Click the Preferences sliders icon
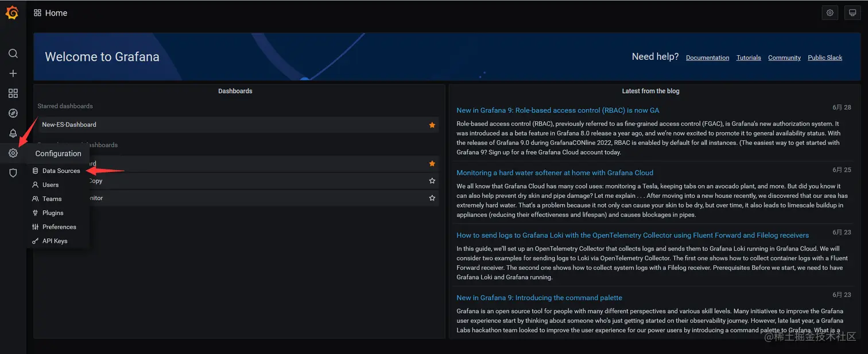The image size is (868, 354). pos(36,227)
